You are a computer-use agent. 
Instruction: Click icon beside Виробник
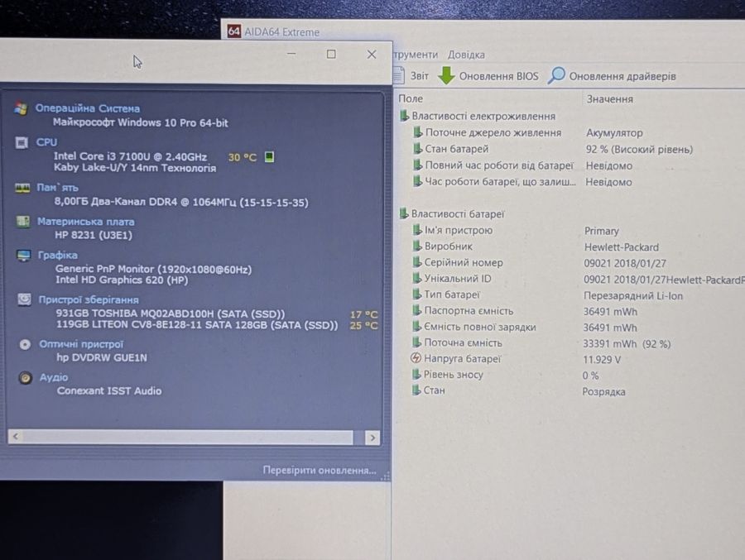[x=416, y=246]
